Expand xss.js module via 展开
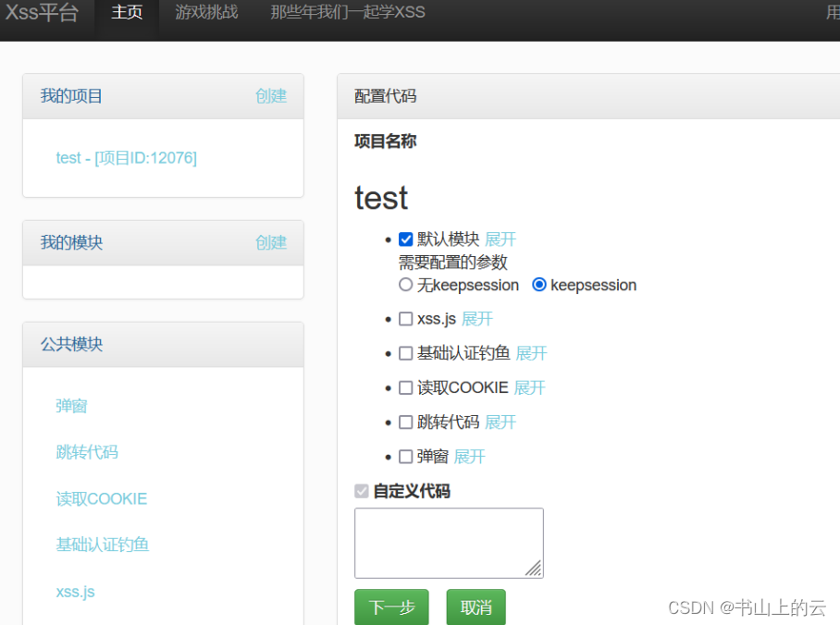This screenshot has width=840, height=625. point(476,319)
